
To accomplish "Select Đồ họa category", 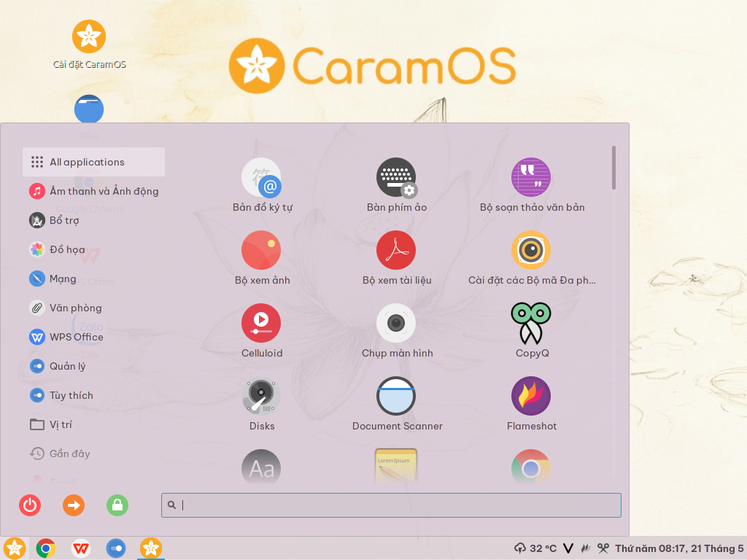I will click(x=93, y=249).
